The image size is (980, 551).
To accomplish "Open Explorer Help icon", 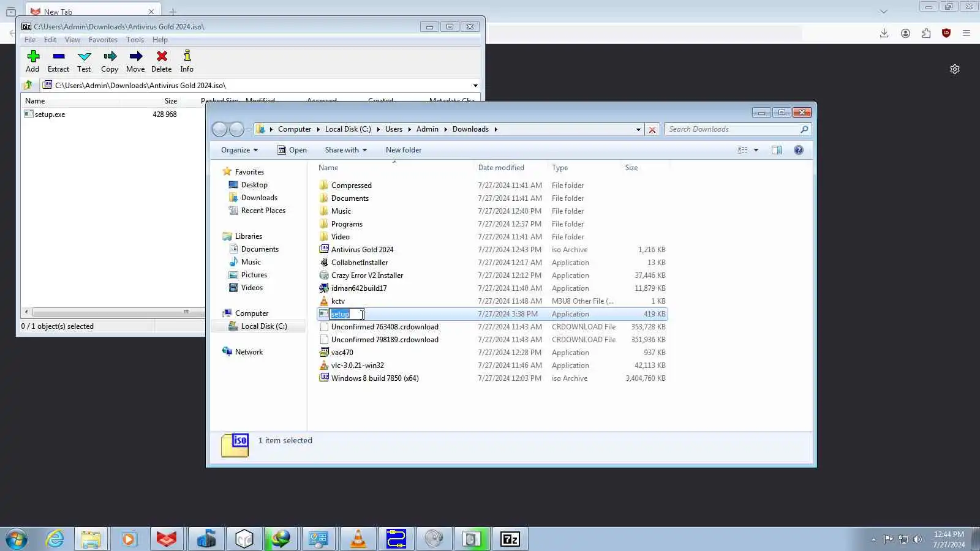I will [x=799, y=150].
